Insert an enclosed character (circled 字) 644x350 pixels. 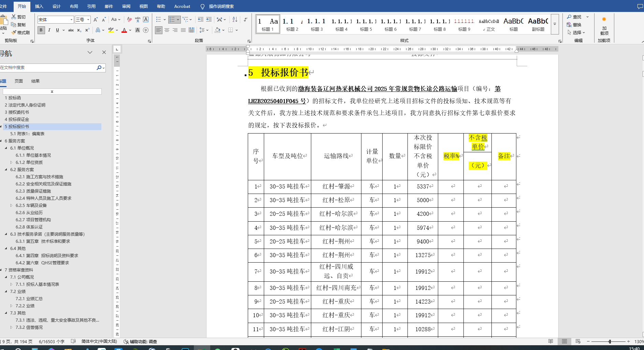(x=146, y=30)
